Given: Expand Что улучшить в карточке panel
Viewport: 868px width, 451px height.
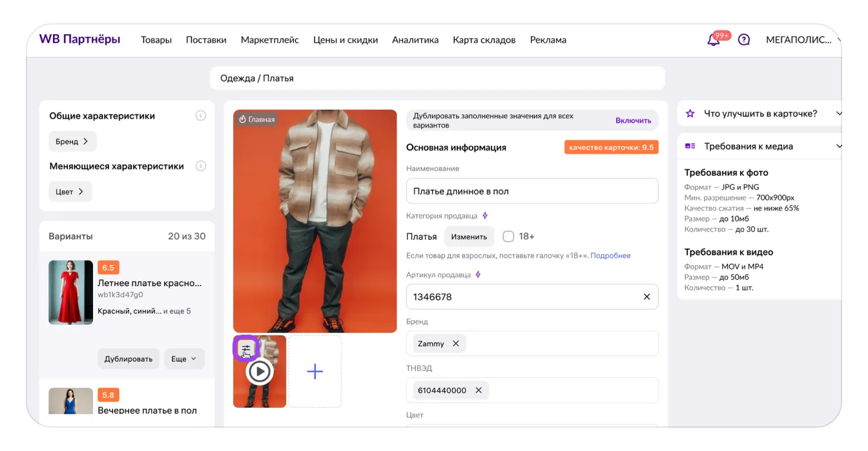Looking at the screenshot, I should pyautogui.click(x=838, y=114).
